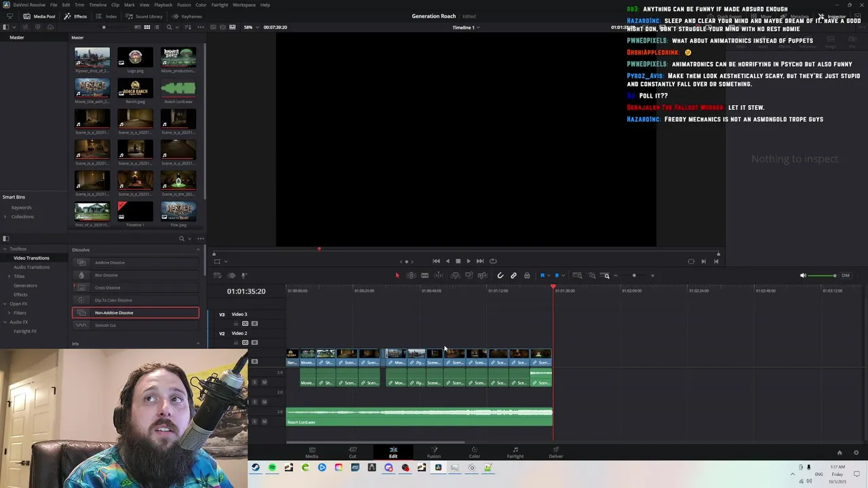Open the Keyframes panel

coord(186,16)
